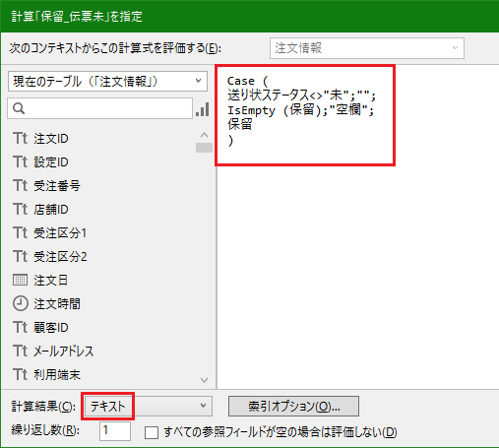Open the 現在のテーブル（「注文情報」） dropdown
The width and height of the screenshot is (499, 448).
click(x=107, y=81)
